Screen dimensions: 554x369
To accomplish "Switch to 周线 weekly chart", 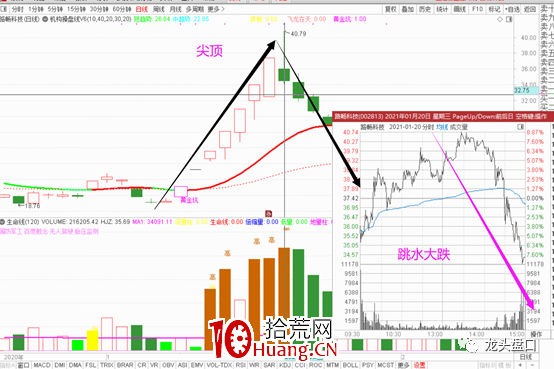I will click(x=159, y=9).
